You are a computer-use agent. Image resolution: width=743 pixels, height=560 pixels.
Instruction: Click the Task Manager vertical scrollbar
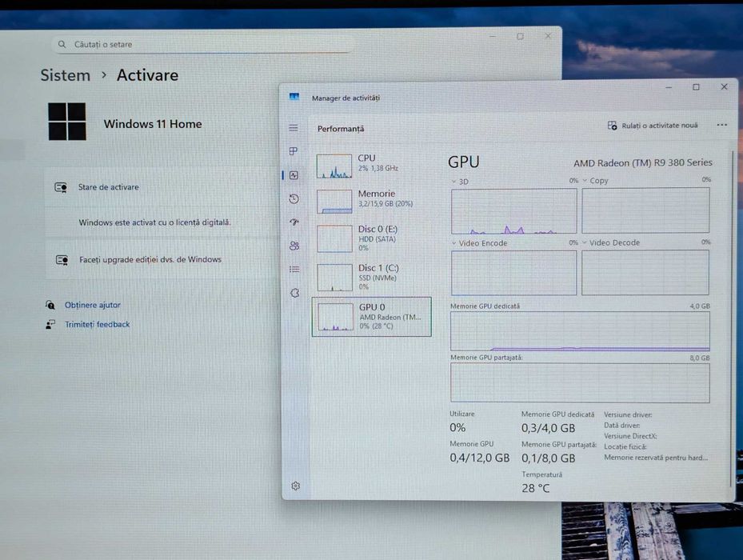click(732, 318)
